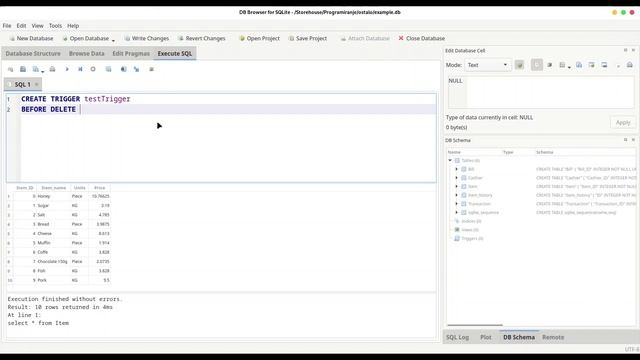This screenshot has width=640, height=360.
Task: Open the Tools menu
Action: 56,26
